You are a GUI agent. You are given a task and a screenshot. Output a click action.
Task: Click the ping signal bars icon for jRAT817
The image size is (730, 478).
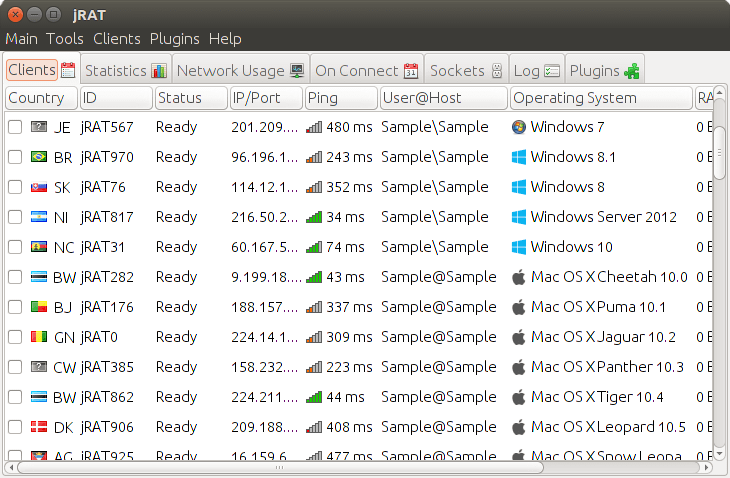[x=315, y=217]
